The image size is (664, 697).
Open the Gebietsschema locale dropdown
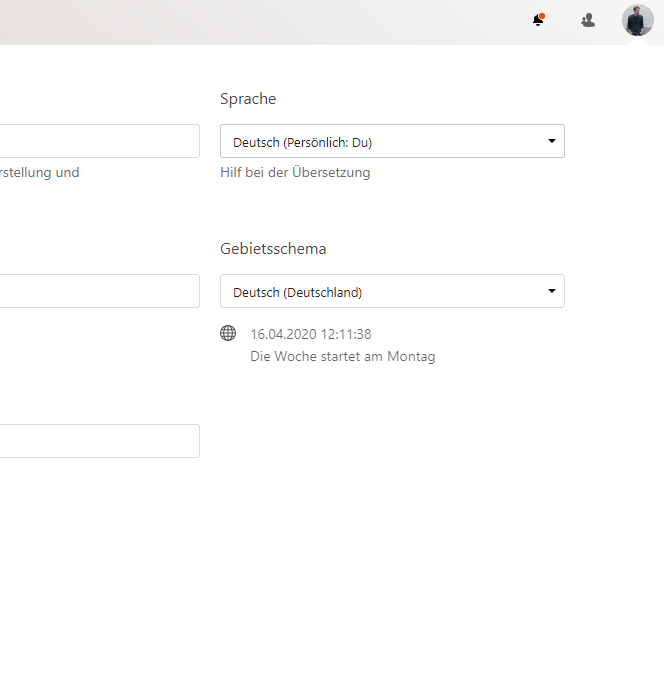[x=392, y=291]
